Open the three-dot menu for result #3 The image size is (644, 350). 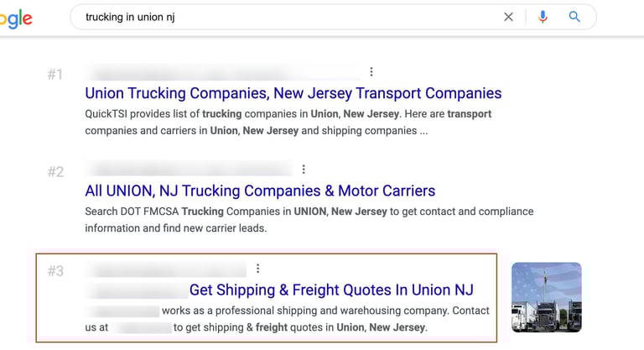point(258,269)
